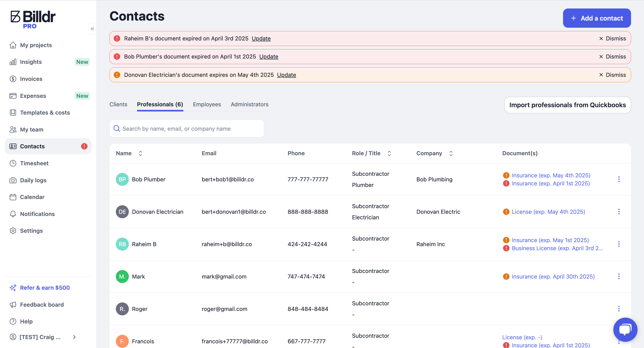Update Raheim B's expired document
This screenshot has width=644, height=348.
pyautogui.click(x=261, y=38)
